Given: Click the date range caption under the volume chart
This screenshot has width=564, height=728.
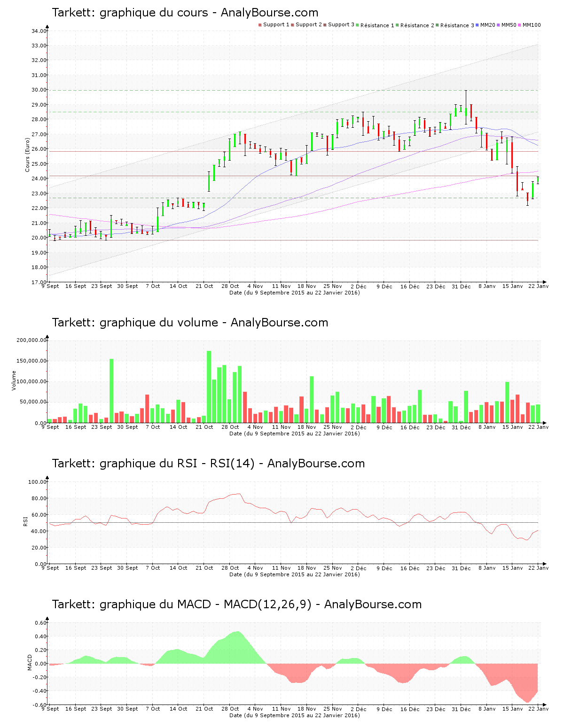Looking at the screenshot, I should coord(295,434).
